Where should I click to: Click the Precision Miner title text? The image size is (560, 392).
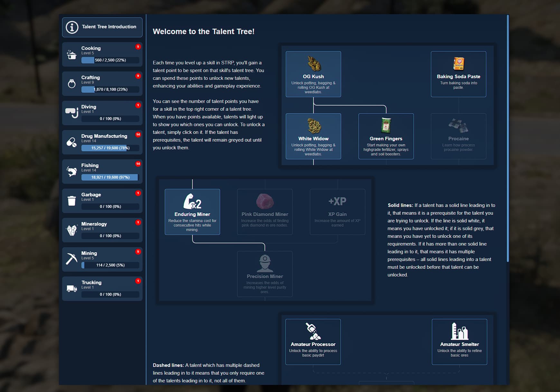pos(265,276)
